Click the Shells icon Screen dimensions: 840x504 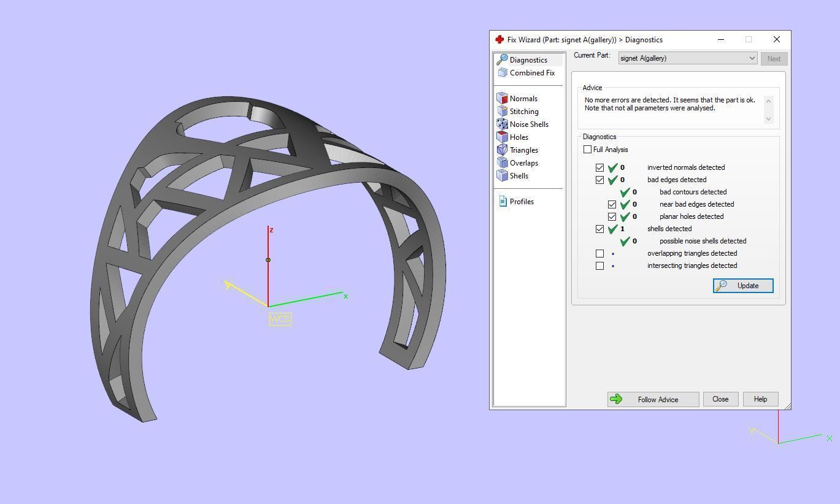(502, 175)
